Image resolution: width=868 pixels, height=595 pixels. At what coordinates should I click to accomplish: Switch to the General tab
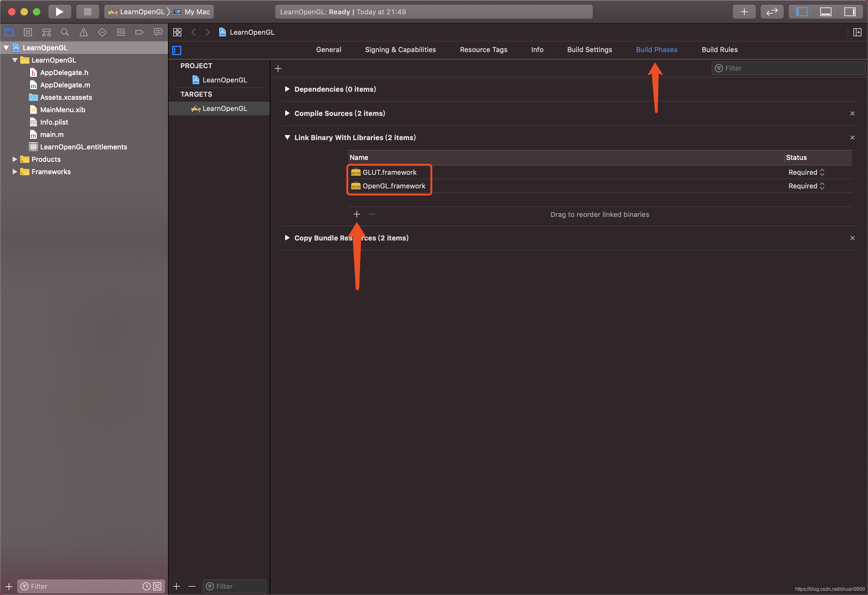pos(328,50)
